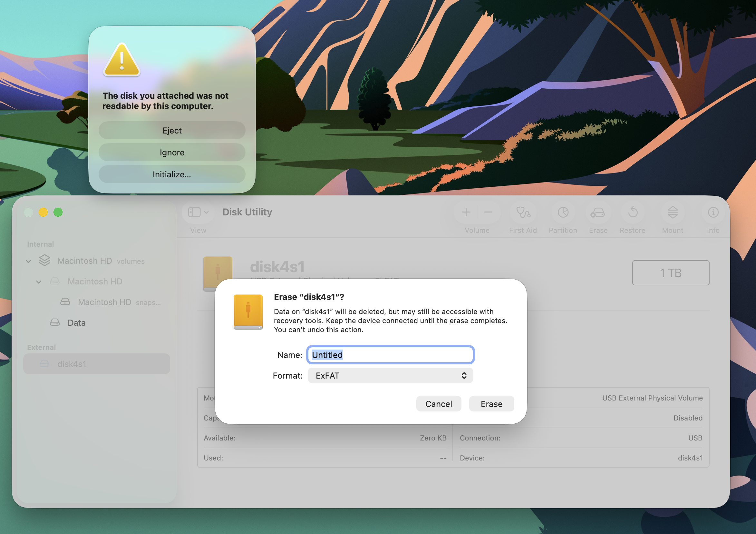Click the sidebar View icon

tap(194, 212)
